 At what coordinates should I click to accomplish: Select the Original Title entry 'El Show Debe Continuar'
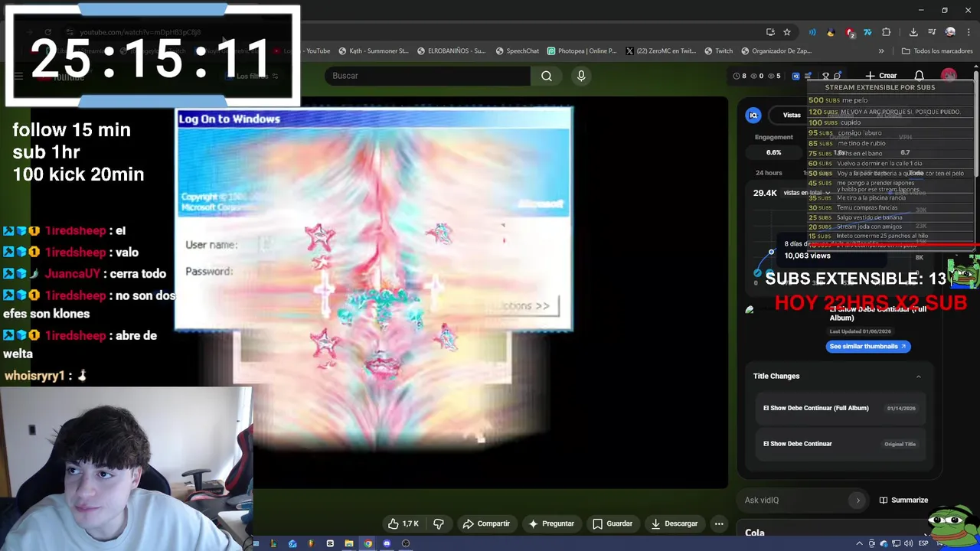click(840, 444)
